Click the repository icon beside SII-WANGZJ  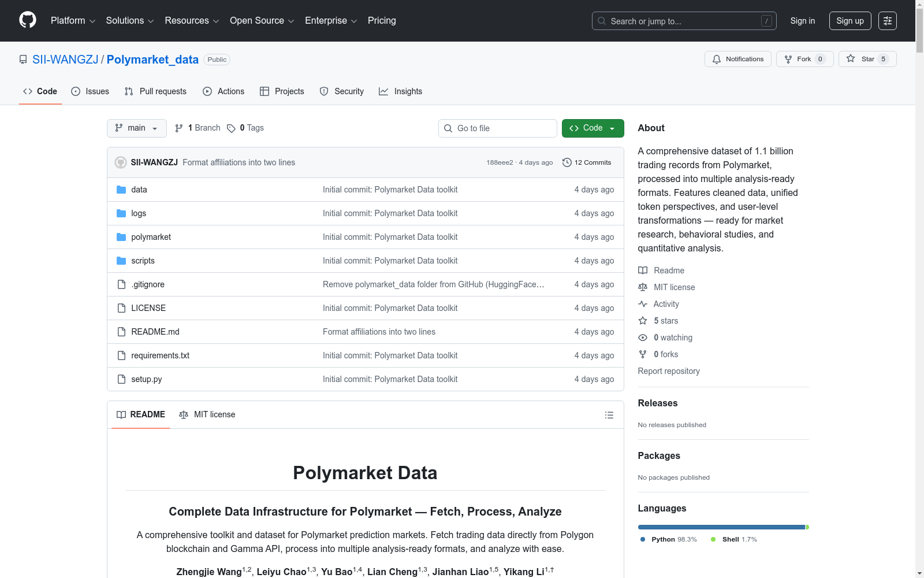pyautogui.click(x=23, y=60)
